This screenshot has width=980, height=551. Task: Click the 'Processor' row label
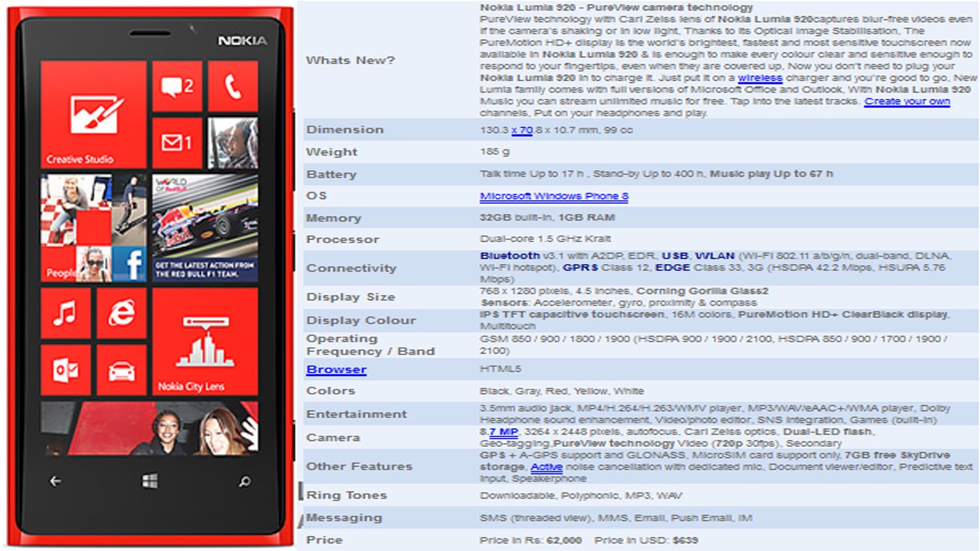[x=342, y=240]
